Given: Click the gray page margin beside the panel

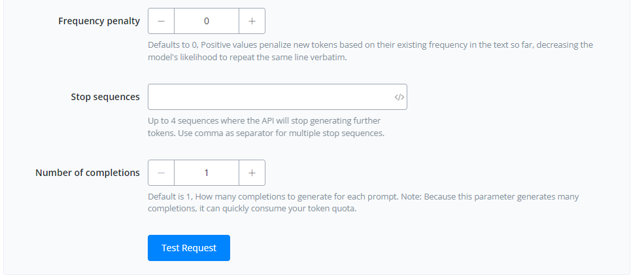Looking at the screenshot, I should tap(637, 131).
